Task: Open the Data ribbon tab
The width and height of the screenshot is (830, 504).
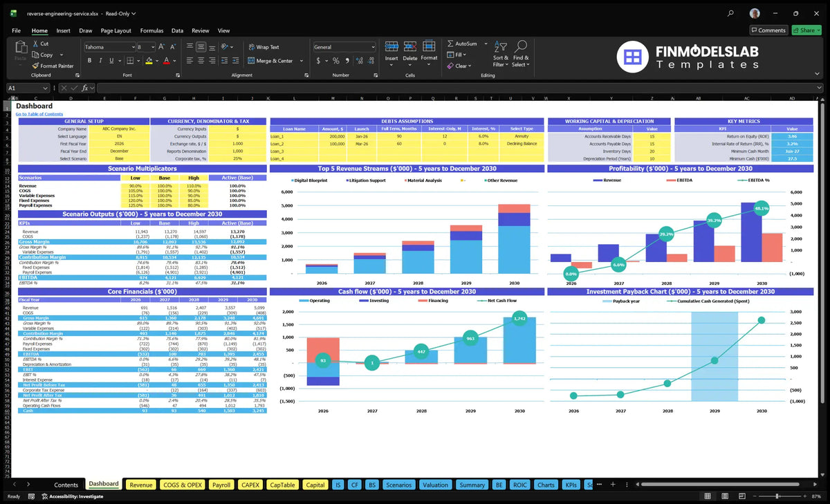Action: (x=177, y=30)
